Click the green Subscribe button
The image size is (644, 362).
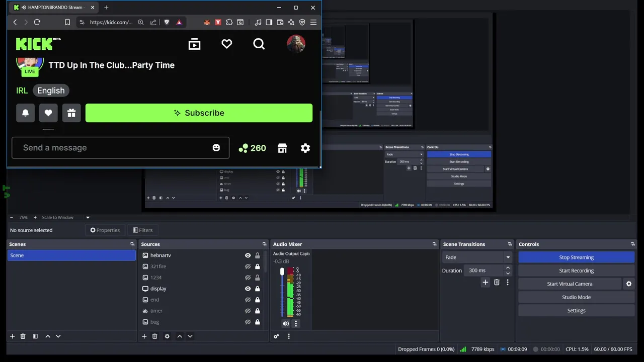pyautogui.click(x=199, y=113)
